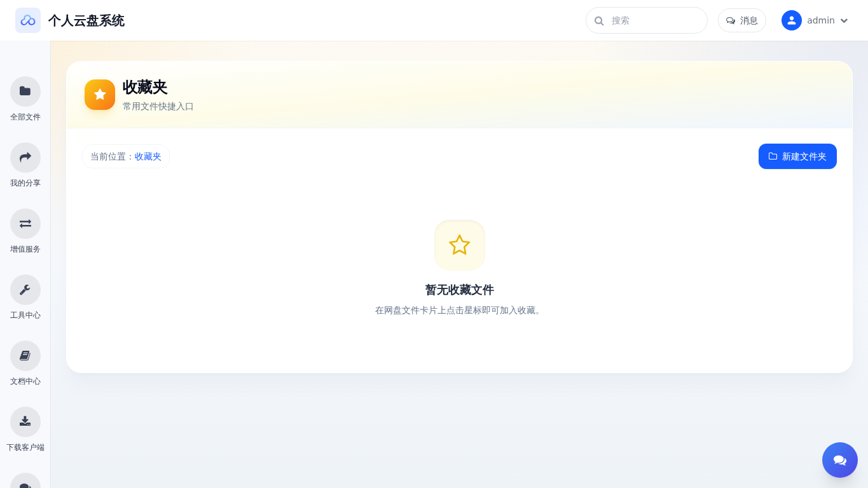Click the 暂无收藏文件 heading text

[x=460, y=290]
